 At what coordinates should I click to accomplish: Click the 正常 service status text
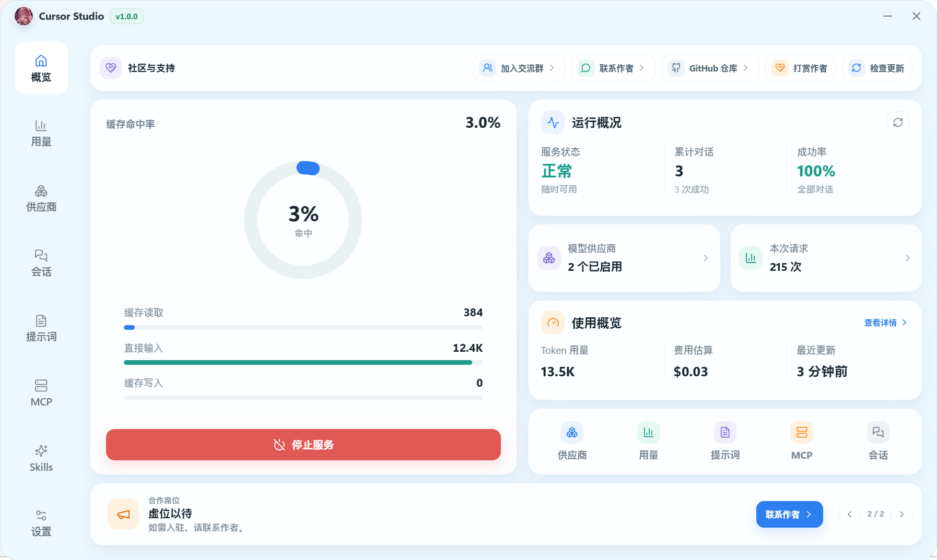click(557, 171)
